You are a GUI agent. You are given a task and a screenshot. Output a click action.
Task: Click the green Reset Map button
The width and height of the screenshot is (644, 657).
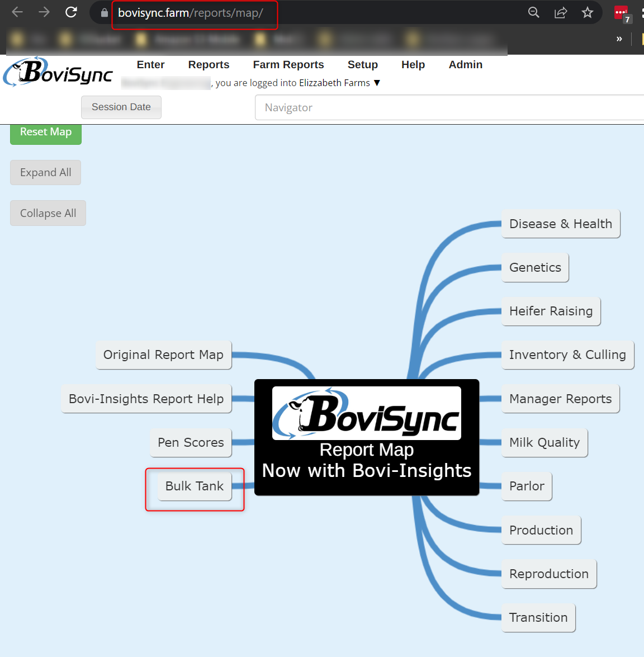pos(46,133)
